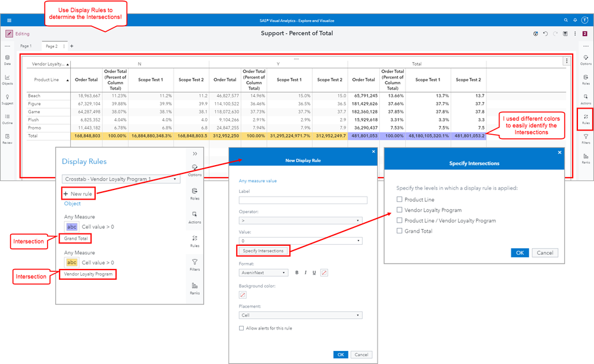594x364 pixels.
Task: Open the Value dropdown showing 0
Action: coord(300,240)
